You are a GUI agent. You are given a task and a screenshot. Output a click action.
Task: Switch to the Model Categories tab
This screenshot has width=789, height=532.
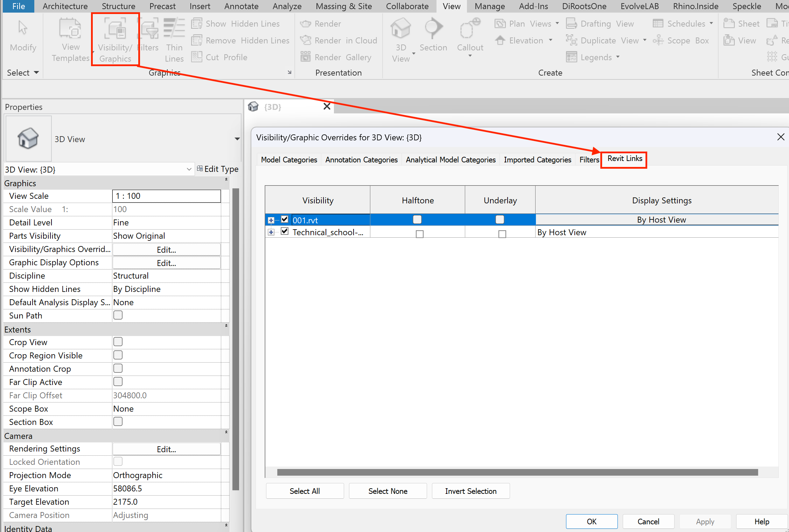pyautogui.click(x=289, y=160)
